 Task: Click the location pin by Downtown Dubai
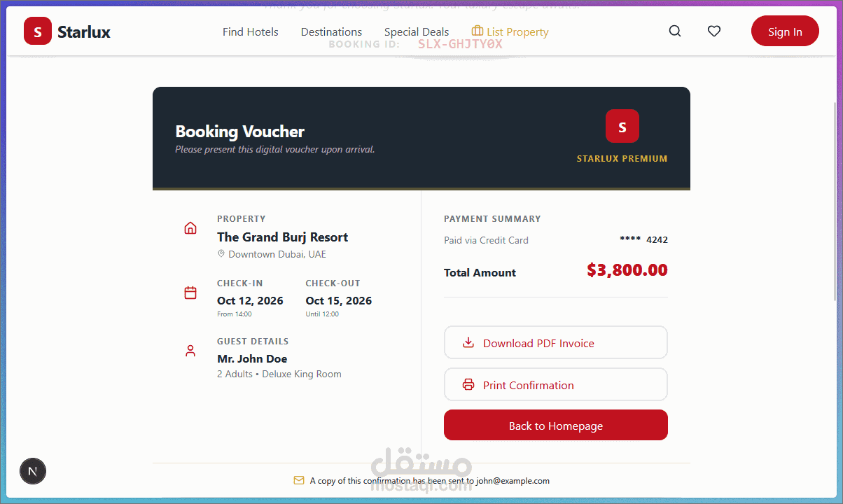click(x=221, y=254)
